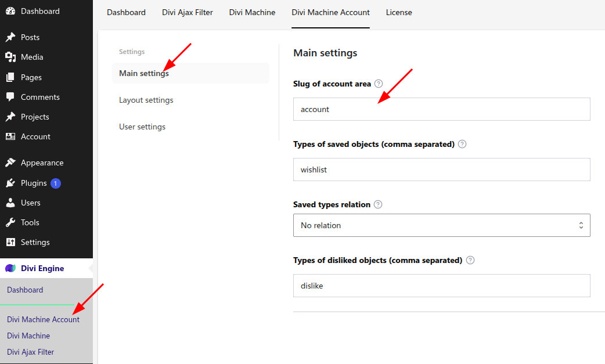Click the Tools wrench icon

(x=10, y=222)
